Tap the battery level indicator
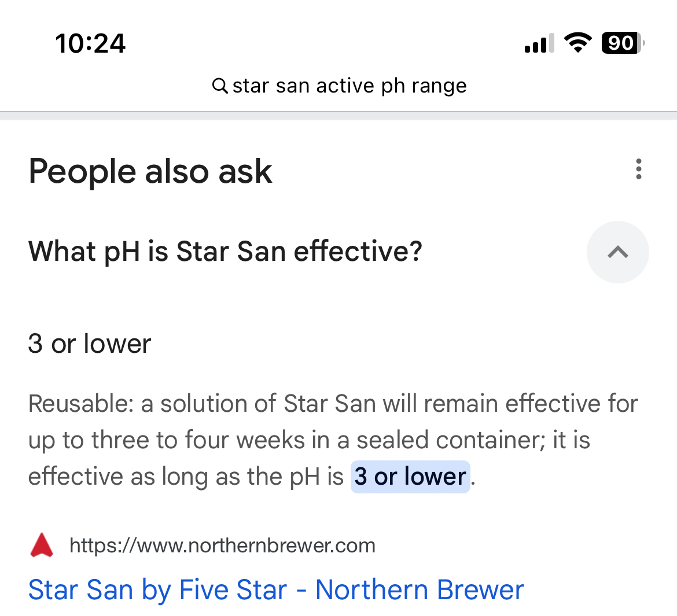Viewport: 677px width, 616px height. (x=623, y=43)
